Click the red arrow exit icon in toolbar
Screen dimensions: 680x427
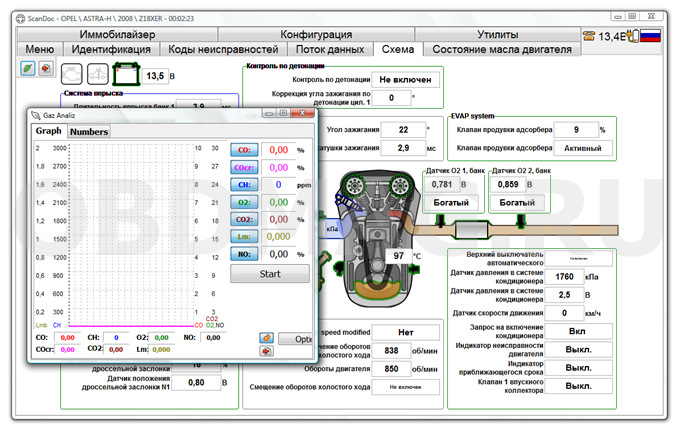pyautogui.click(x=45, y=67)
